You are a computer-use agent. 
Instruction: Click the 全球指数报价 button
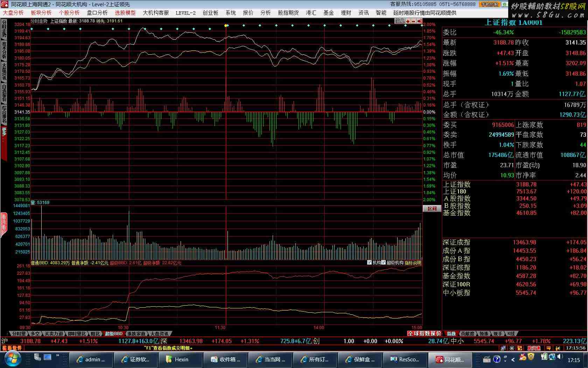pos(424,334)
